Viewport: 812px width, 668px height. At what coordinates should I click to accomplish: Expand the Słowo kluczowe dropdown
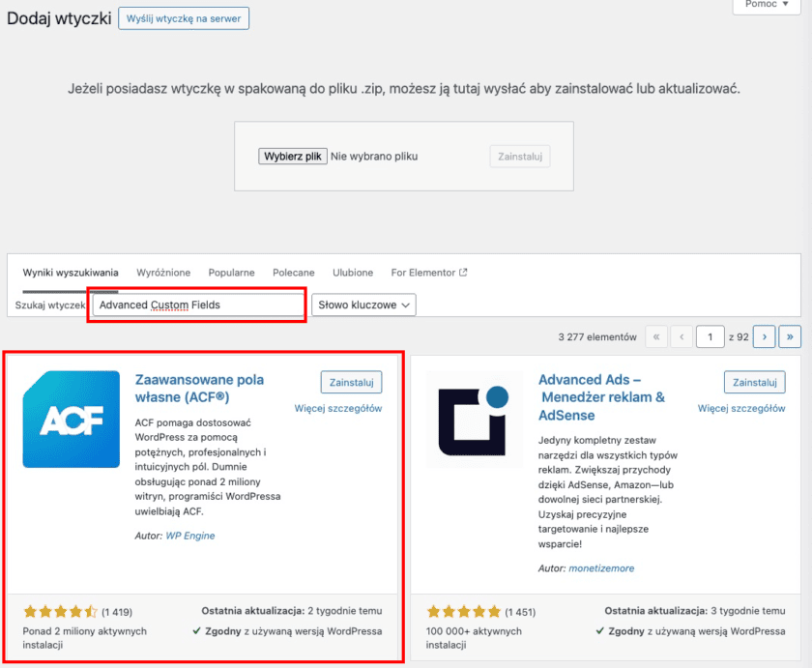363,305
